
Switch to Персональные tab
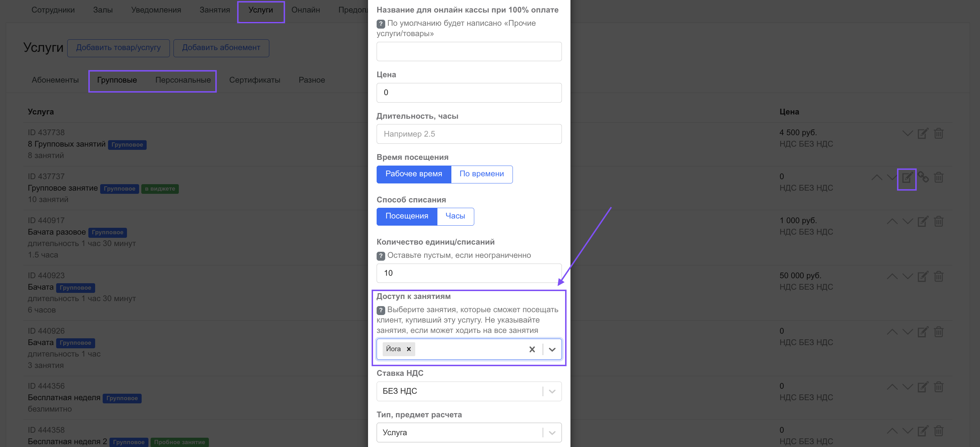(x=183, y=80)
